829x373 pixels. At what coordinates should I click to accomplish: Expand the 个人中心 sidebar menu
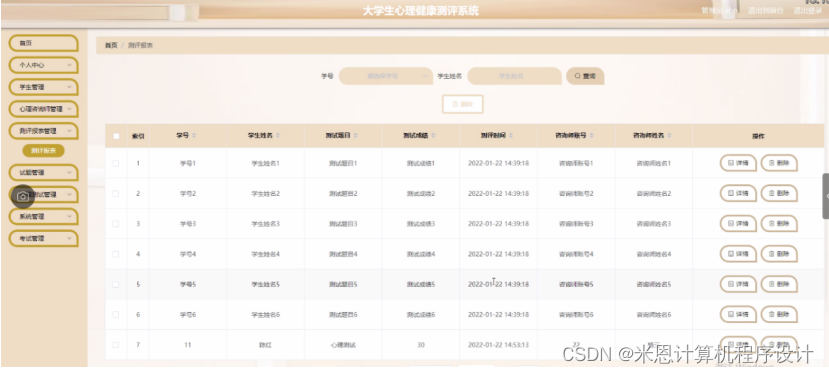(x=43, y=65)
